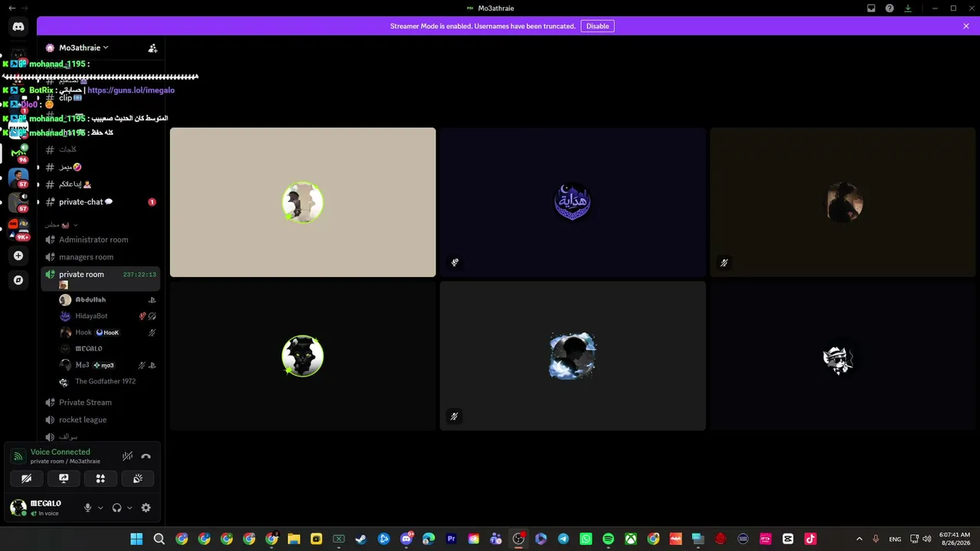Open User Settings gear icon
The width and height of the screenshot is (980, 551).
click(146, 507)
